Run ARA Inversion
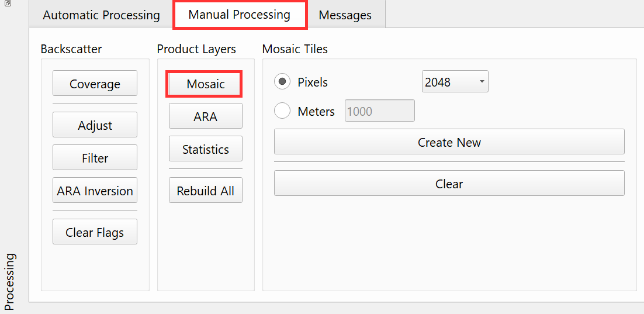 coord(95,191)
